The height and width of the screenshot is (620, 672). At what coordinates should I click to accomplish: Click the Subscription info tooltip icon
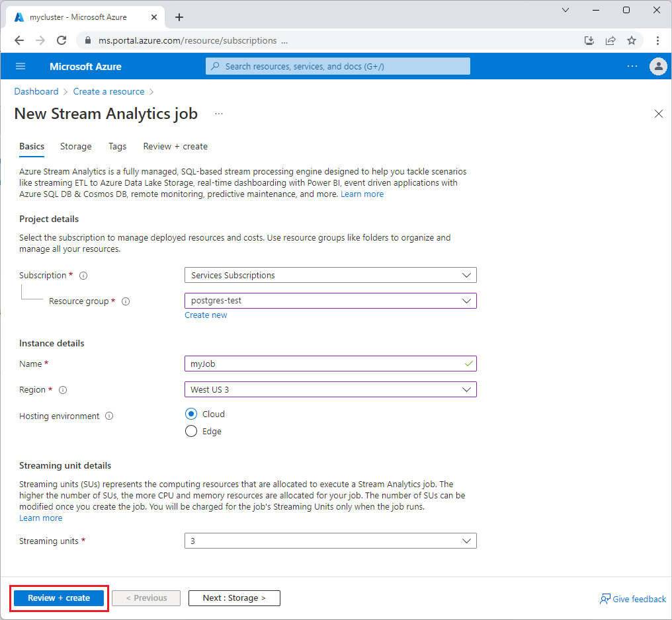point(83,276)
